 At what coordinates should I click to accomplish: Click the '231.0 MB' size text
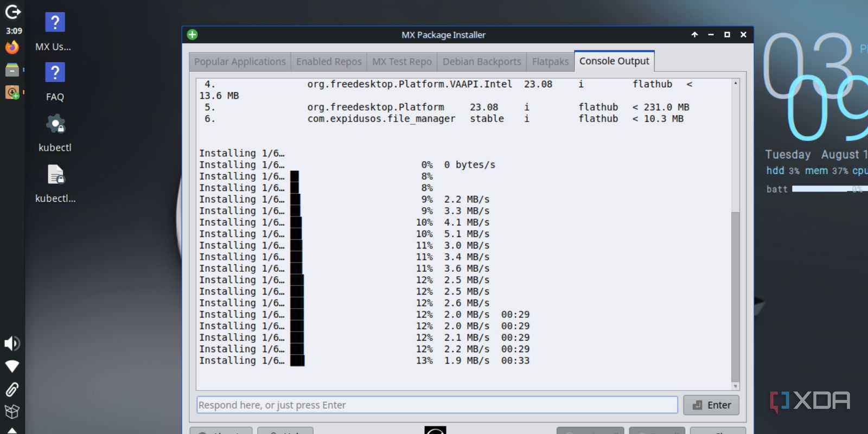[x=666, y=107]
